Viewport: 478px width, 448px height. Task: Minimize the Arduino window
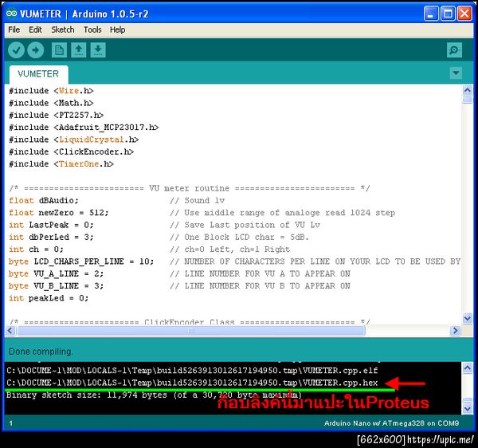coord(431,14)
